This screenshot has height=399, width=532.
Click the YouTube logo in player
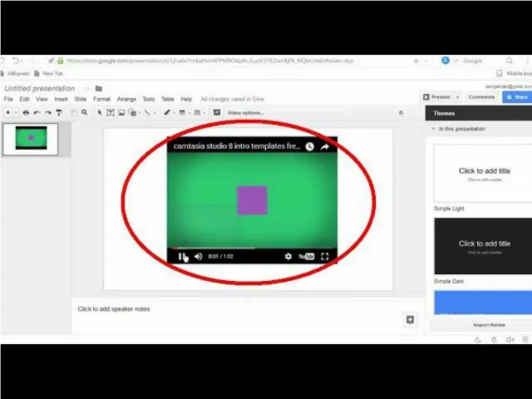tap(307, 256)
